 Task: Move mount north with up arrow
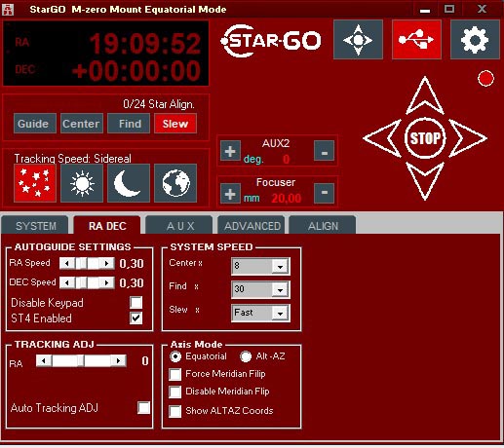click(x=425, y=96)
